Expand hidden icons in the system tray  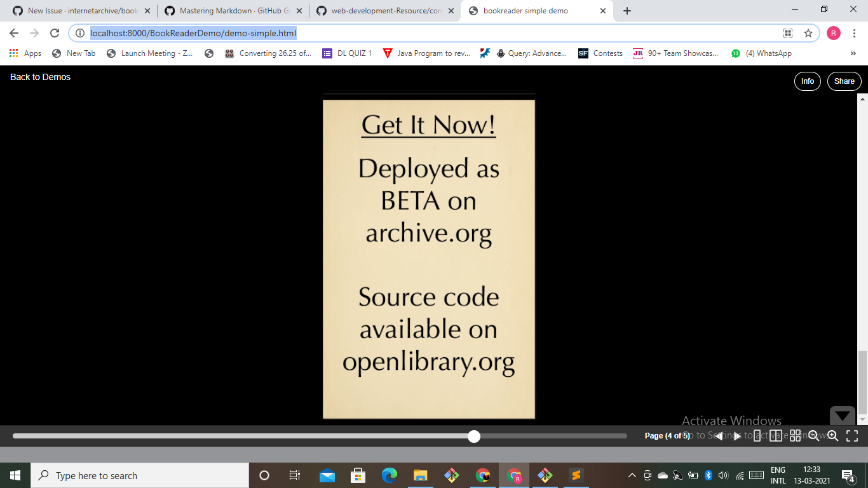click(632, 475)
